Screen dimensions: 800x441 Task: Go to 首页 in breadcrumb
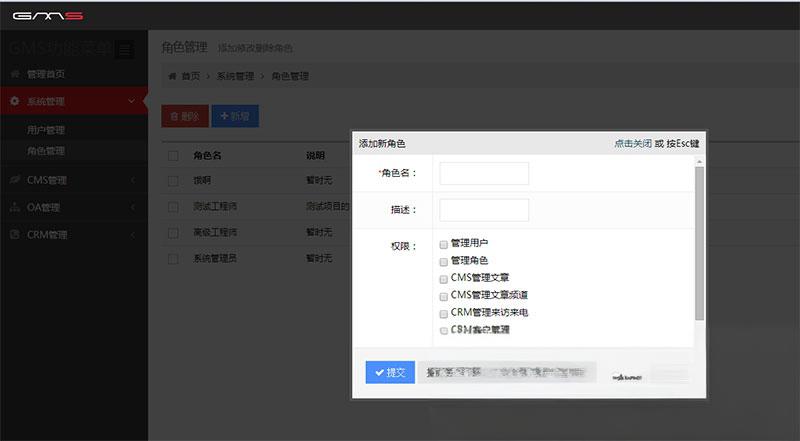(191, 76)
